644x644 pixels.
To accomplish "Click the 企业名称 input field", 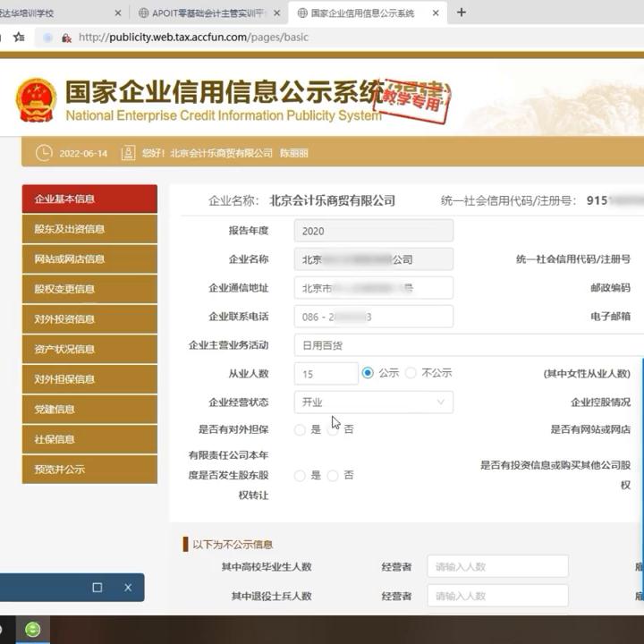I will 374,259.
